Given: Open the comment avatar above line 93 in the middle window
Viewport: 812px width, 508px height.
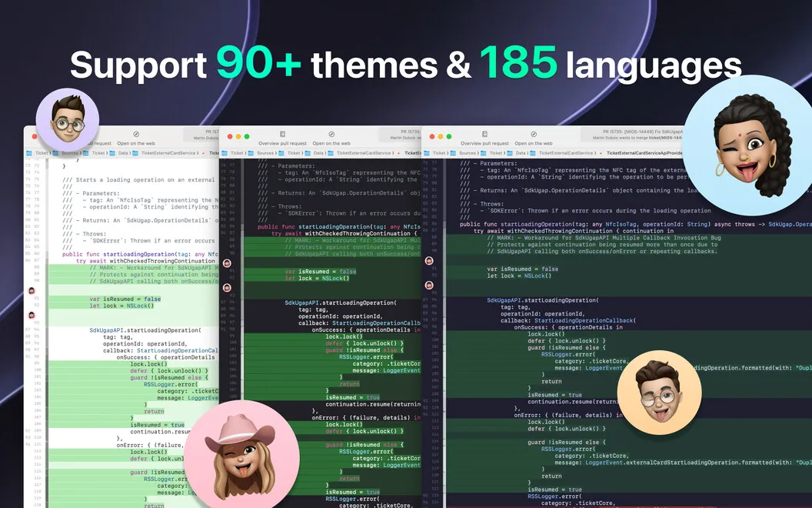Looking at the screenshot, I should coord(227,287).
